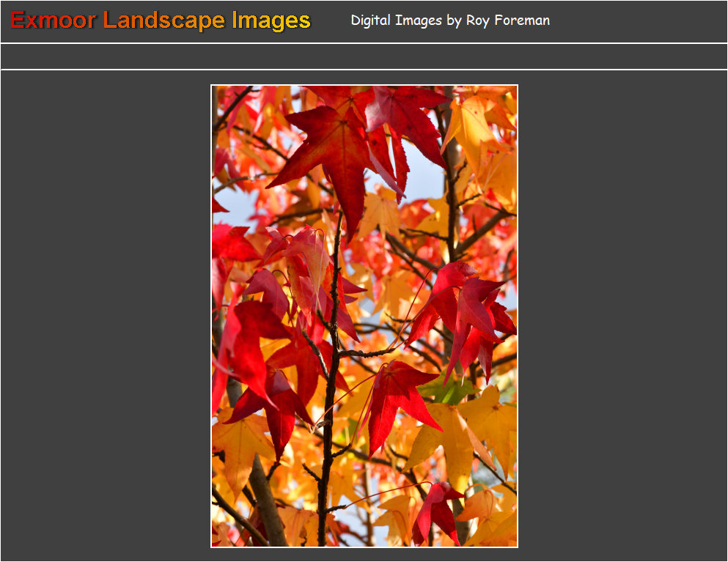Click the Exmoor Landscape Images title logo
This screenshot has height=562, width=728.
[x=160, y=21]
